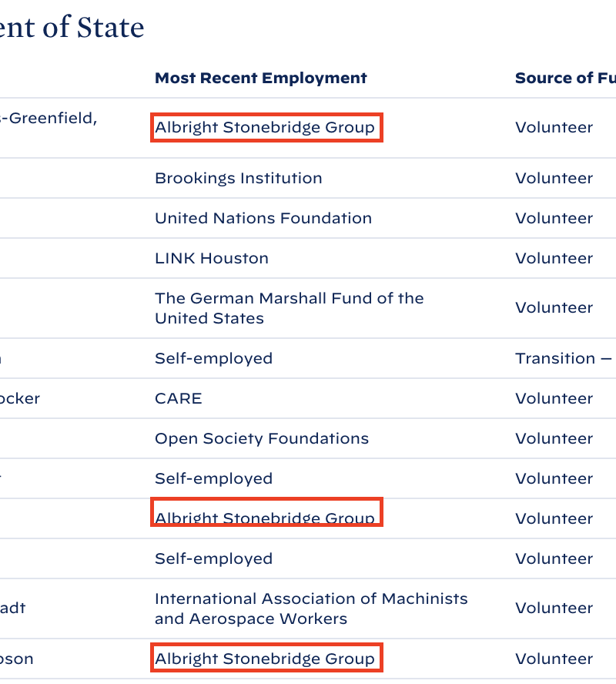
Task: Click the truncated "-Greenfield," name cell
Action: pos(49,118)
